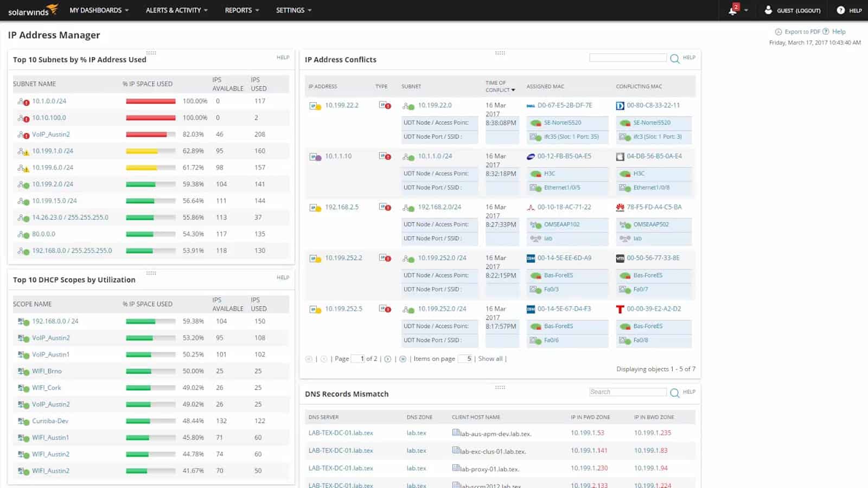The height and width of the screenshot is (488, 868).
Task: Click the subnet status icon for 80.0.0.0
Action: (x=23, y=234)
